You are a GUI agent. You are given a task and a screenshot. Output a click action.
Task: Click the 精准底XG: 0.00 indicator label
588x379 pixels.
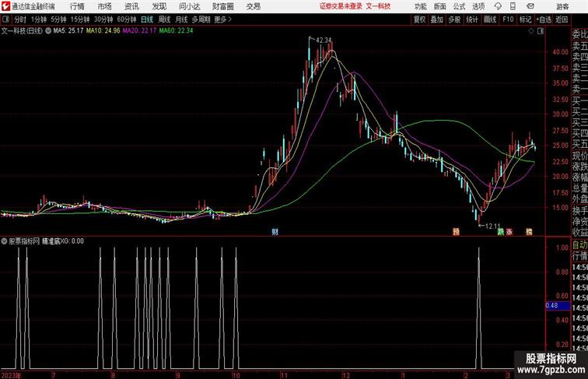click(63, 241)
